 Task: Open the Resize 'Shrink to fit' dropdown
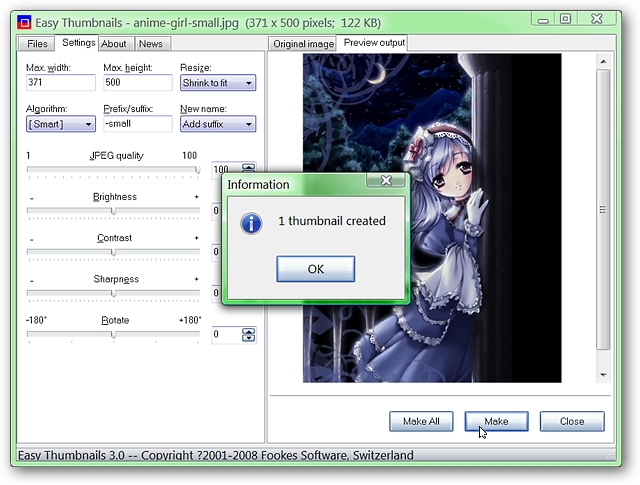click(x=218, y=83)
